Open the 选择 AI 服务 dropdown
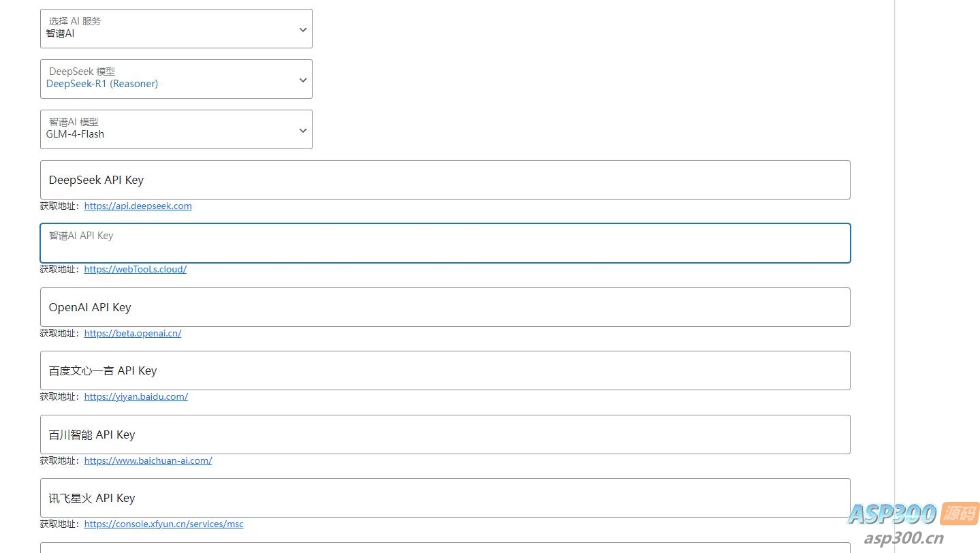Screen dimensions: 980x553 tap(176, 29)
